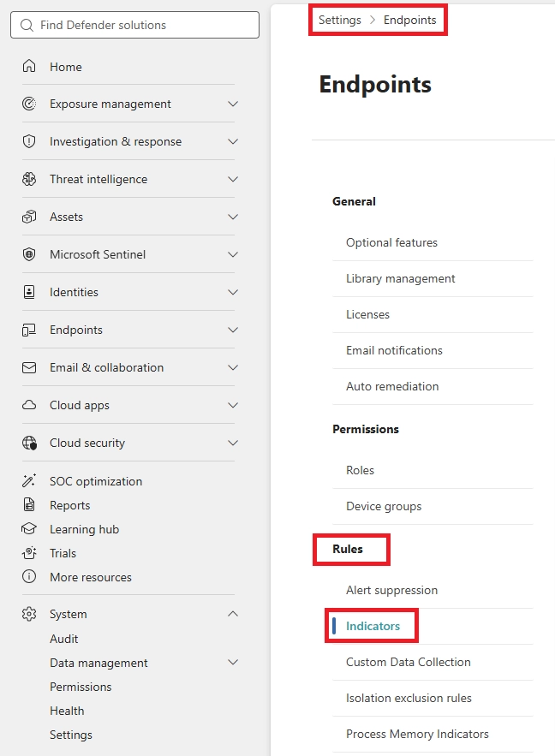Expand the Assets section chevron

[x=233, y=217]
